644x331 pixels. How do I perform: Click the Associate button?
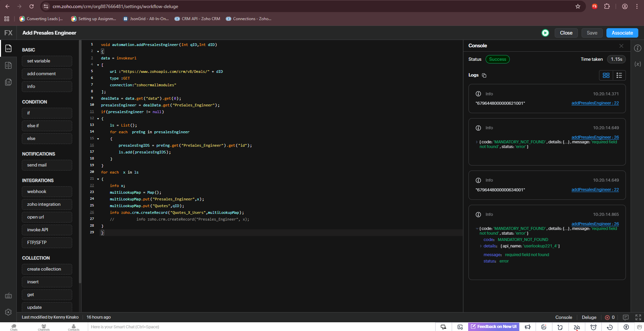[622, 33]
